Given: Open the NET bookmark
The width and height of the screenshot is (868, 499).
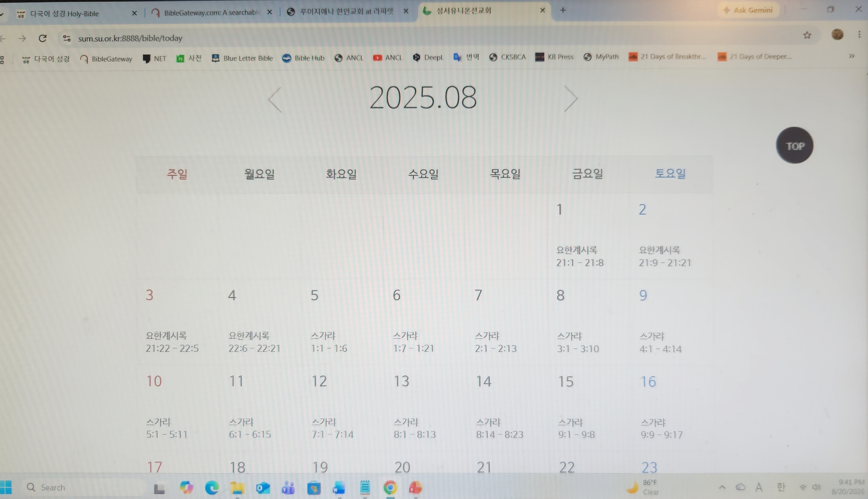Looking at the screenshot, I should pyautogui.click(x=155, y=59).
